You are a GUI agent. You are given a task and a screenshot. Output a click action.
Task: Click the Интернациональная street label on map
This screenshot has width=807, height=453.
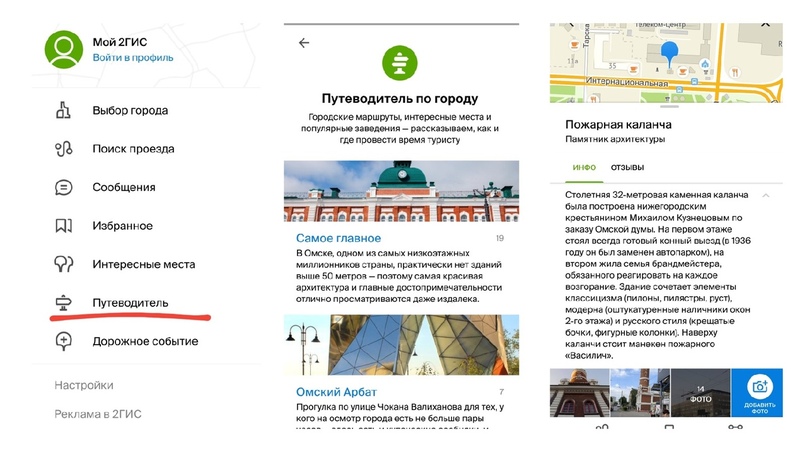[627, 81]
